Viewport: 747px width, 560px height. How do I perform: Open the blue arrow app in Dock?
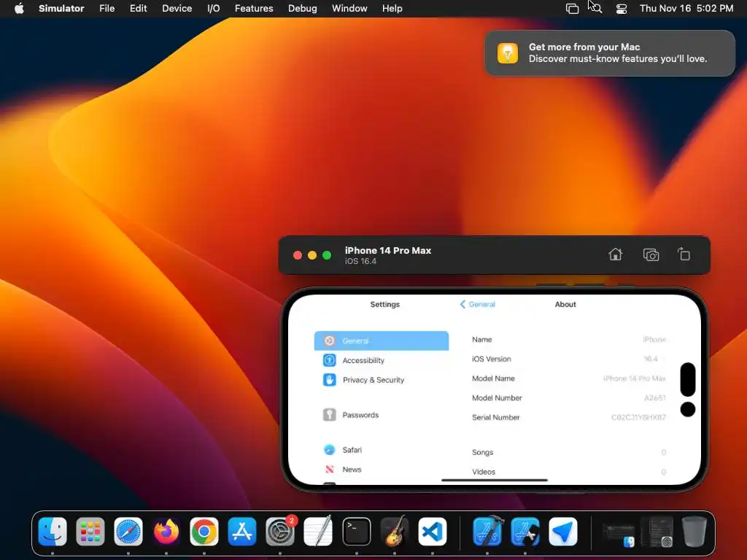[563, 532]
